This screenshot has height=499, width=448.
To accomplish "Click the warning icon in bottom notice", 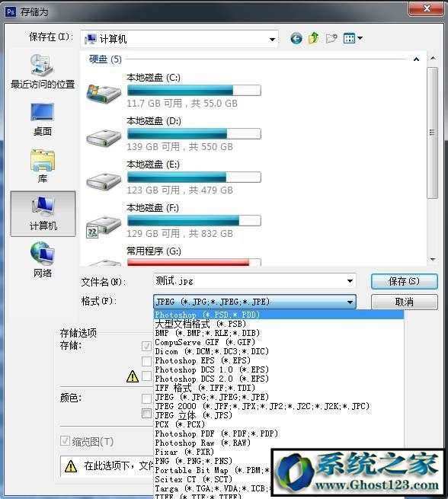I will pos(71,466).
